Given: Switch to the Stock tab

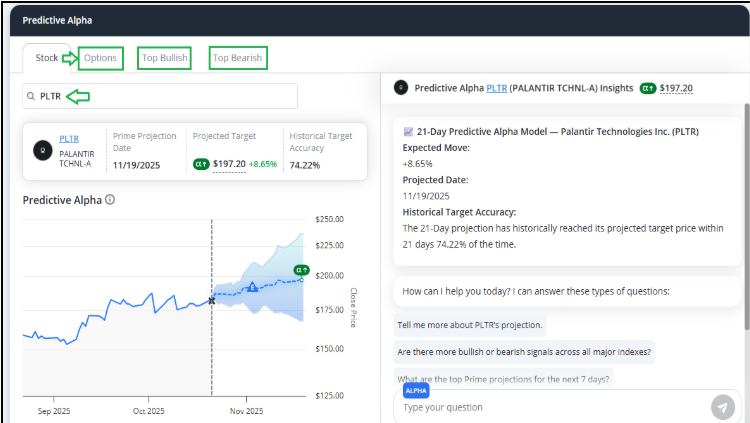Looking at the screenshot, I should pos(47,58).
